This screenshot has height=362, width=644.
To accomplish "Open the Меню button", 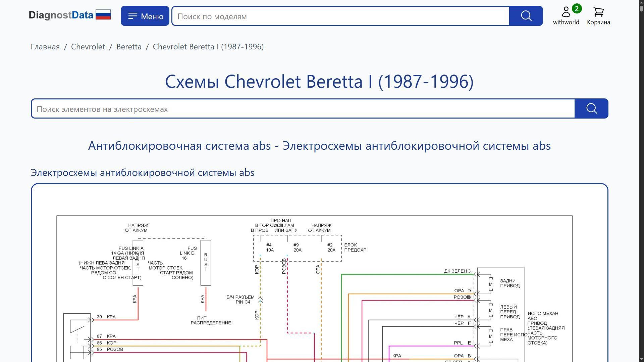I will [145, 16].
